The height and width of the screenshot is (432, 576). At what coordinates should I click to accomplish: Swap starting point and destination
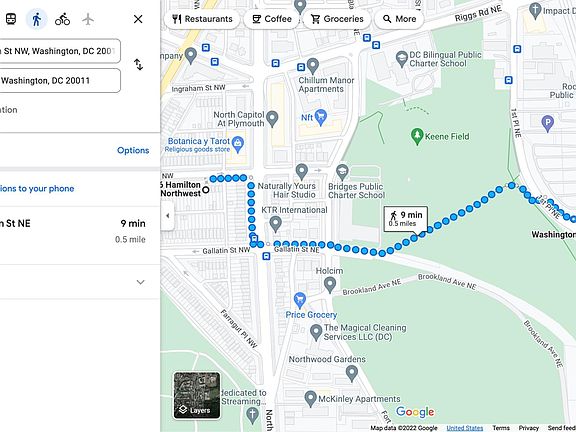click(x=138, y=65)
